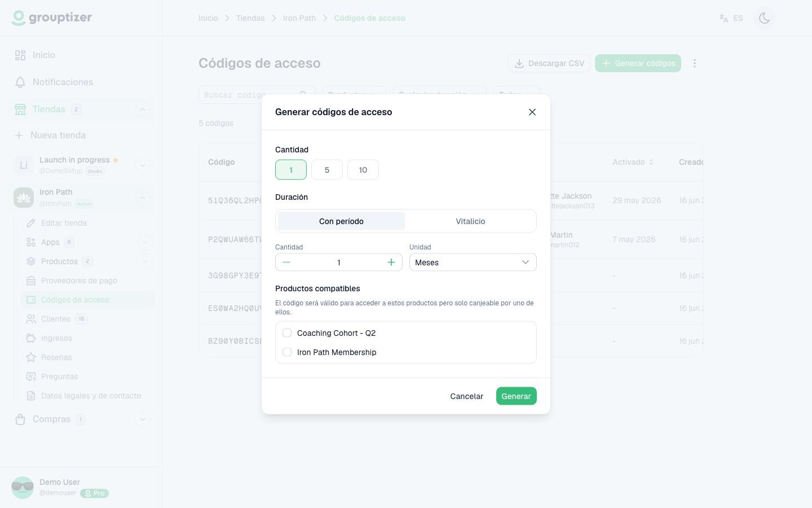Open Notificaciones bell icon
The width and height of the screenshot is (812, 508).
pos(20,82)
